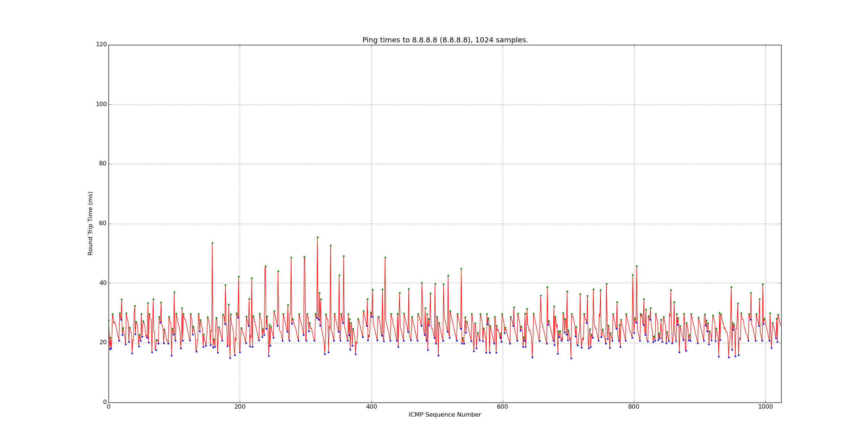
Task: Click the 'ICMP Sequence Number' x-axis label
Action: 445,415
